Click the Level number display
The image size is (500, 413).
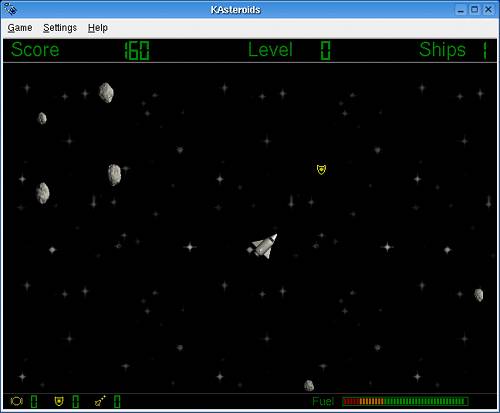click(x=325, y=51)
